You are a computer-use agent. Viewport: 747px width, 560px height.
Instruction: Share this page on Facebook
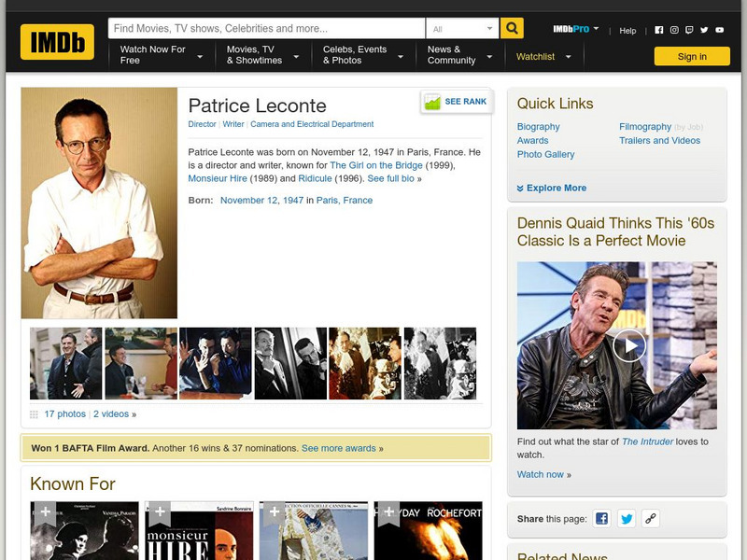click(601, 516)
